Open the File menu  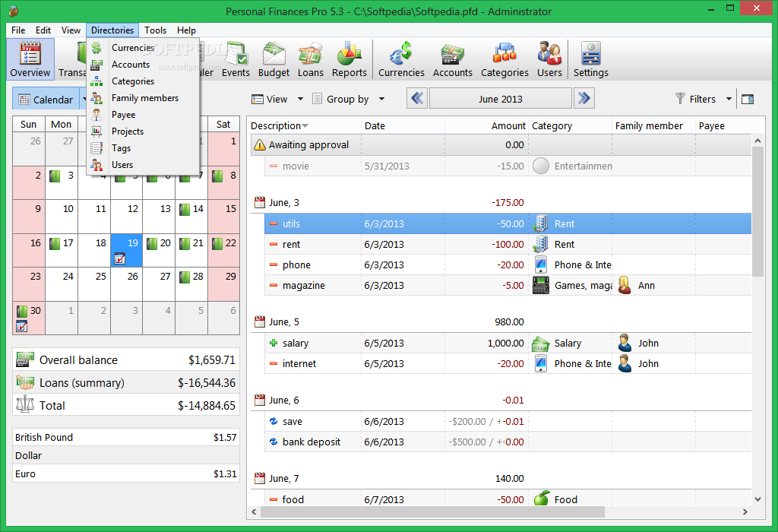(18, 30)
